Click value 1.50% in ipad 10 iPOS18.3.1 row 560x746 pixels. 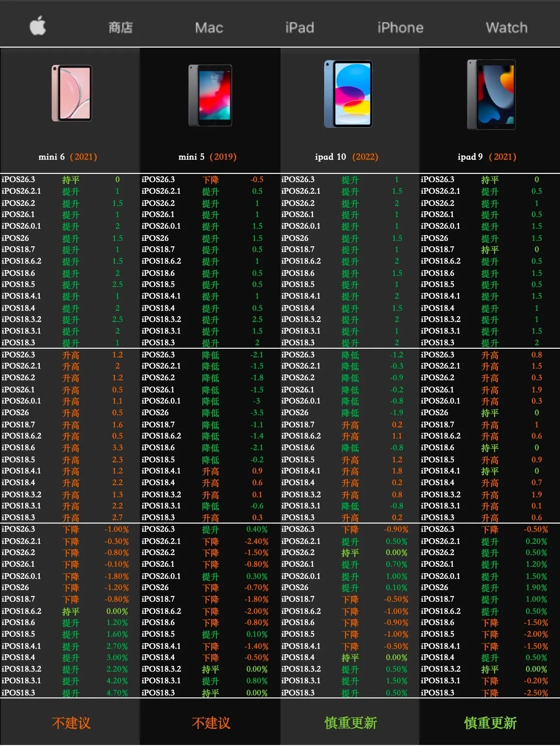tap(396, 681)
